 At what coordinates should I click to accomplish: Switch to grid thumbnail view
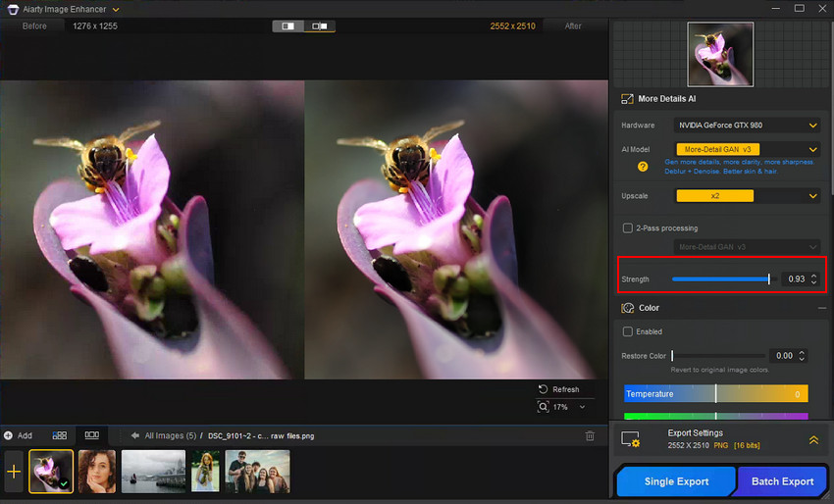(60, 435)
